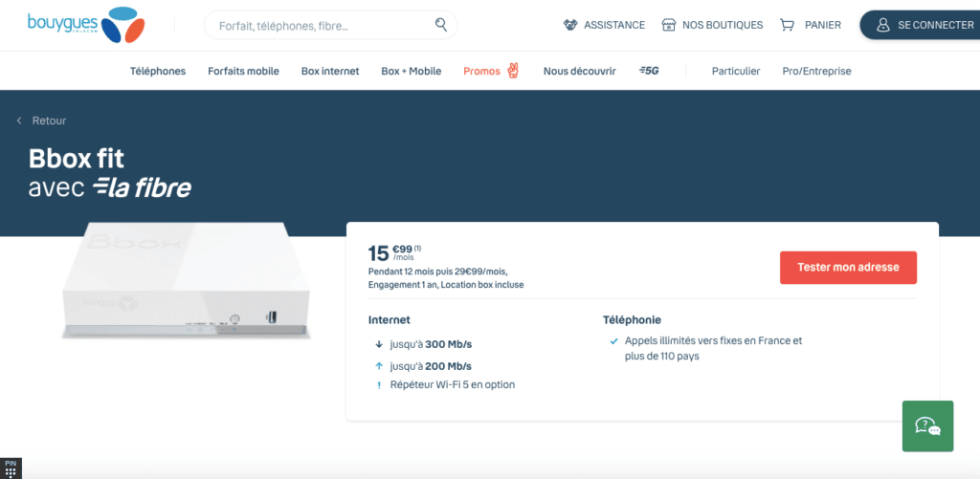This screenshot has width=980, height=479.
Task: Click 'Pendant 12 mois puis 29€99/mois' text
Action: point(438,272)
